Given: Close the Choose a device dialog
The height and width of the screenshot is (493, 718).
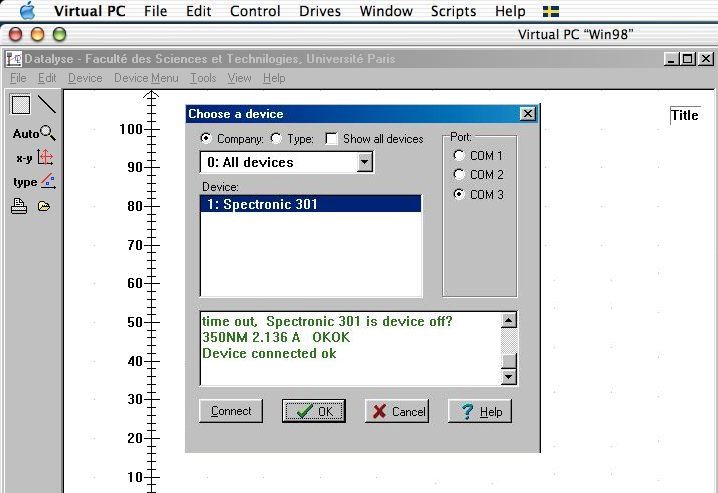Looking at the screenshot, I should pos(528,114).
